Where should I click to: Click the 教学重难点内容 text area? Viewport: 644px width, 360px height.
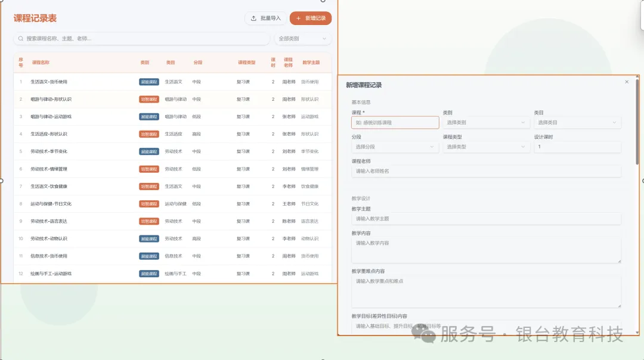[x=486, y=291]
